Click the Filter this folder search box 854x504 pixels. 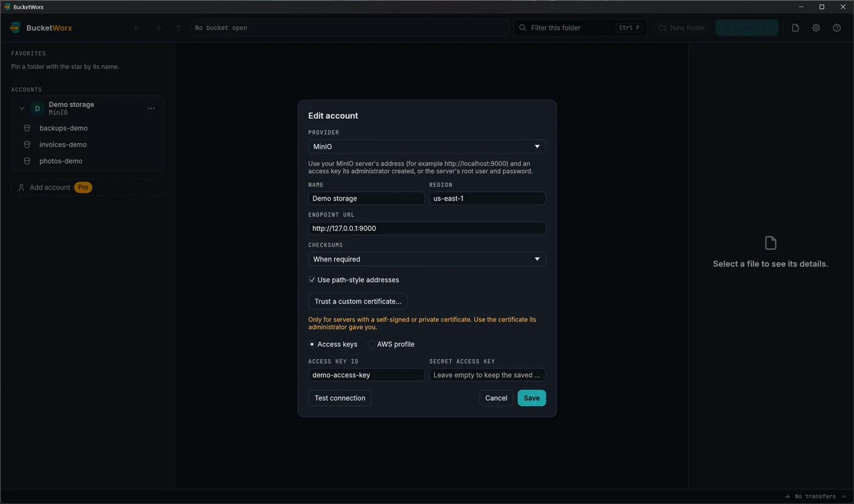pos(580,27)
